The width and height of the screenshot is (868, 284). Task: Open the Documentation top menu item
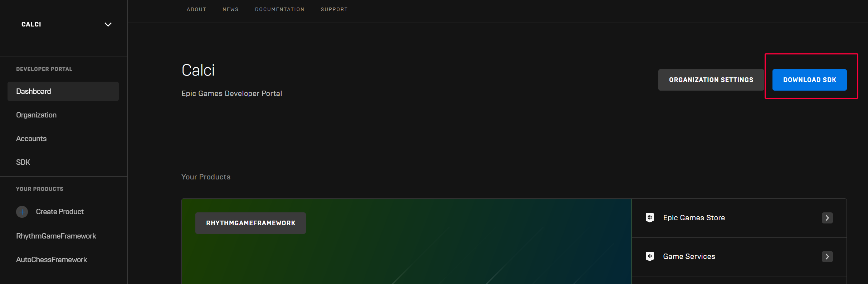[x=279, y=9]
